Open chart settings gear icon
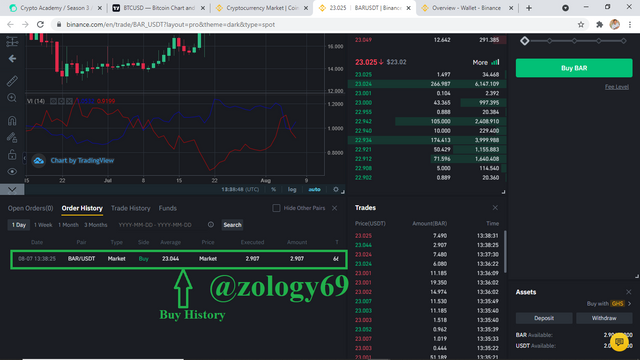 pyautogui.click(x=336, y=189)
